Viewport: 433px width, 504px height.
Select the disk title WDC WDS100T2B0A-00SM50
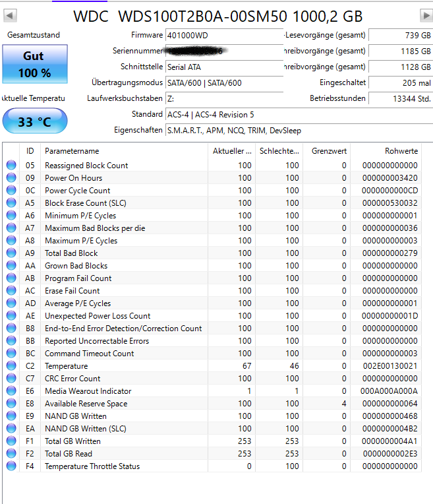(x=180, y=16)
